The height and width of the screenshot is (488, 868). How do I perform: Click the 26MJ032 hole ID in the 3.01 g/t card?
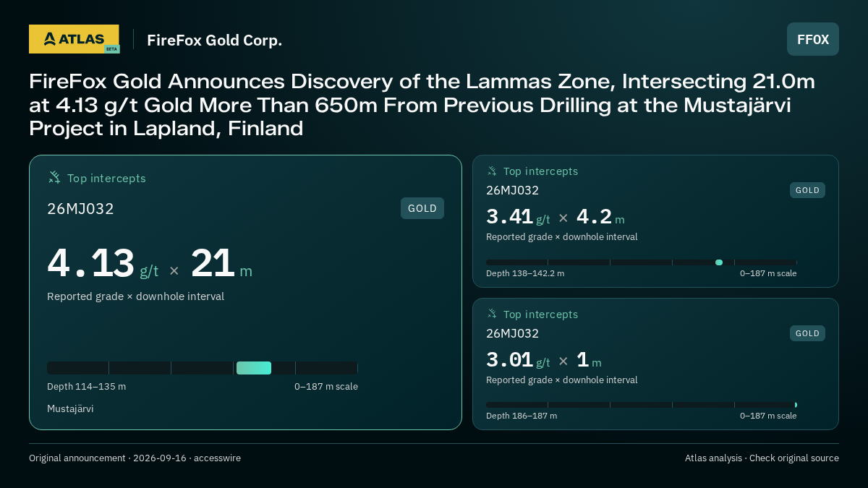coord(512,334)
